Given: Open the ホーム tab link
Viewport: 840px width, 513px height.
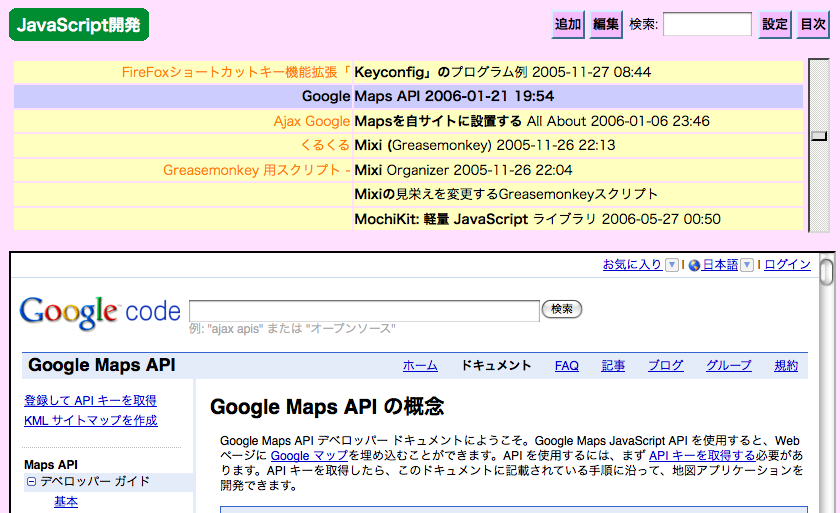Looking at the screenshot, I should coord(420,366).
